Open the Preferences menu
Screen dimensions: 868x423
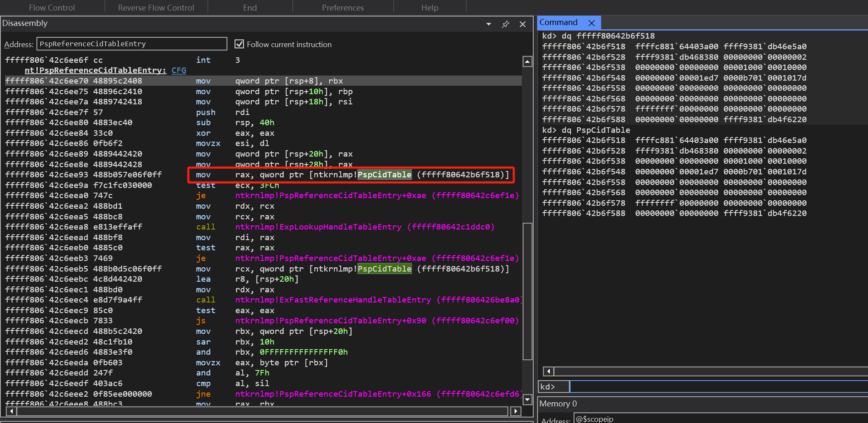pos(343,8)
